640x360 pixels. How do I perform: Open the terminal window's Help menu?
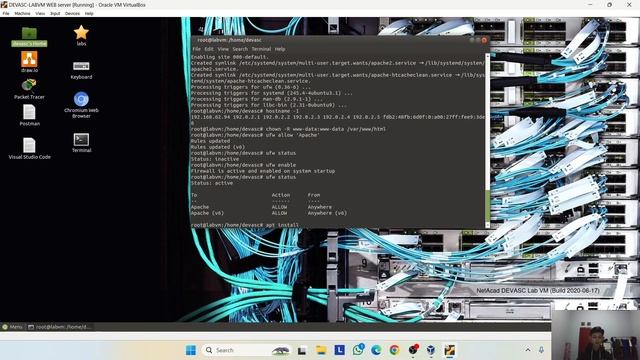[x=280, y=49]
